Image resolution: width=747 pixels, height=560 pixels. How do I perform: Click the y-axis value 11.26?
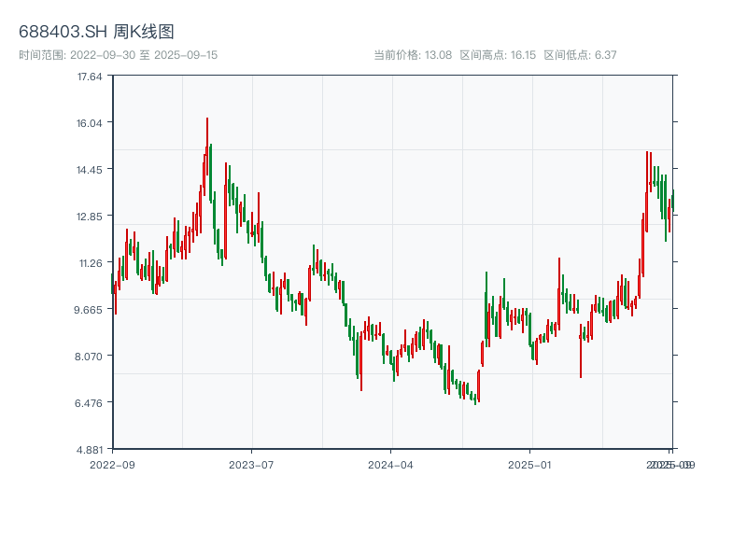click(x=91, y=263)
